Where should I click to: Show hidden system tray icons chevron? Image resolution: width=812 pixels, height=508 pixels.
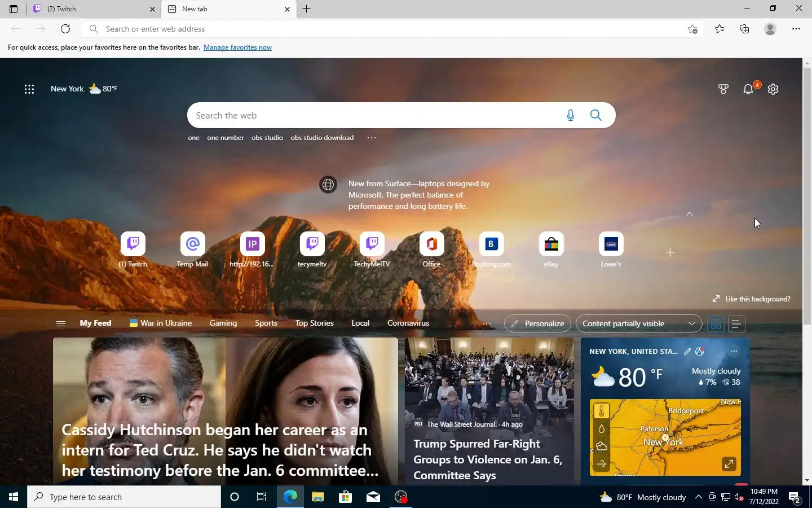pyautogui.click(x=698, y=497)
